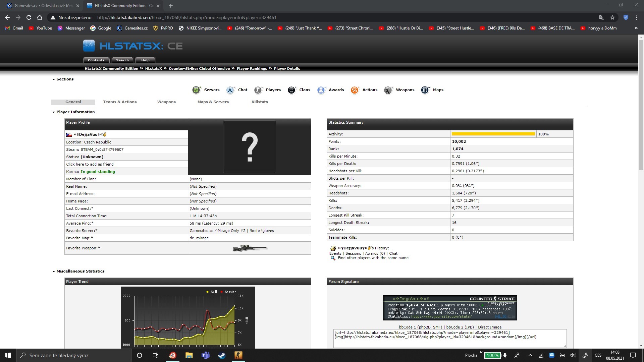Click the Search navigation button
This screenshot has height=362, width=644.
click(122, 60)
